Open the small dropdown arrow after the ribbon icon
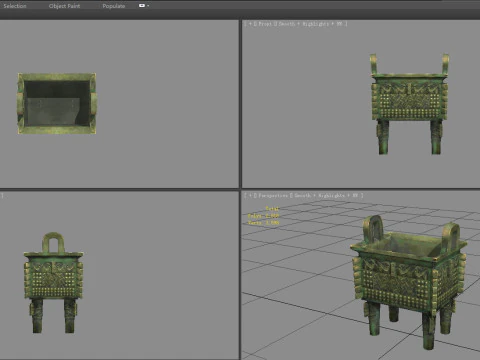Screen dimensions: 480x360 click(x=148, y=6)
